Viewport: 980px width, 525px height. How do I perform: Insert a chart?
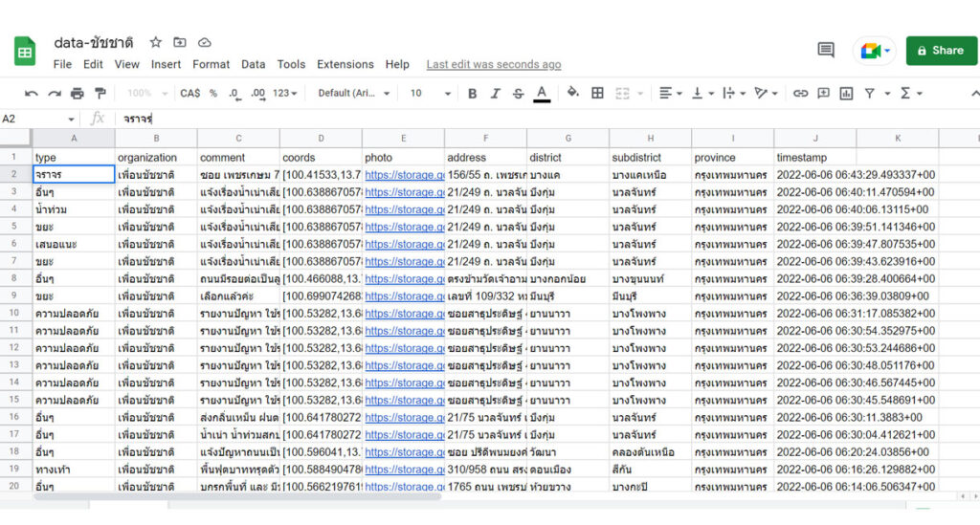[x=846, y=94]
